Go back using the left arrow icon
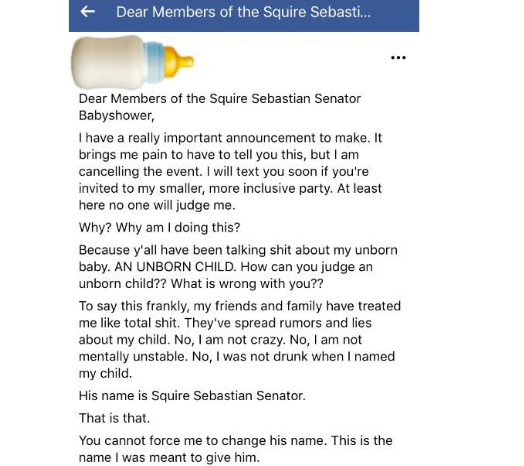524x466 pixels. [x=88, y=12]
